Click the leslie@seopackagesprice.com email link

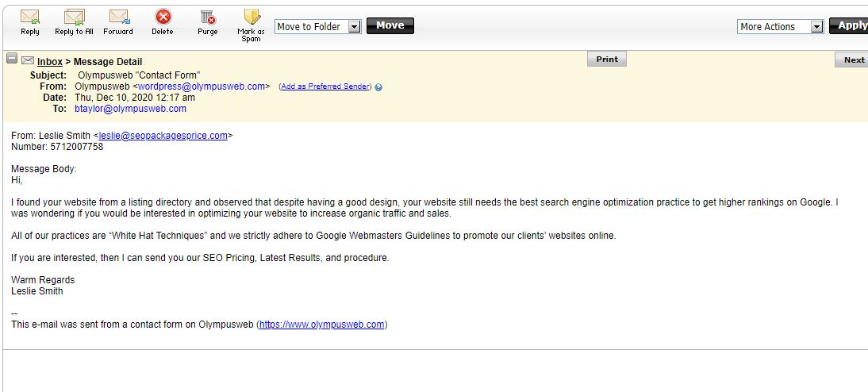(x=163, y=136)
